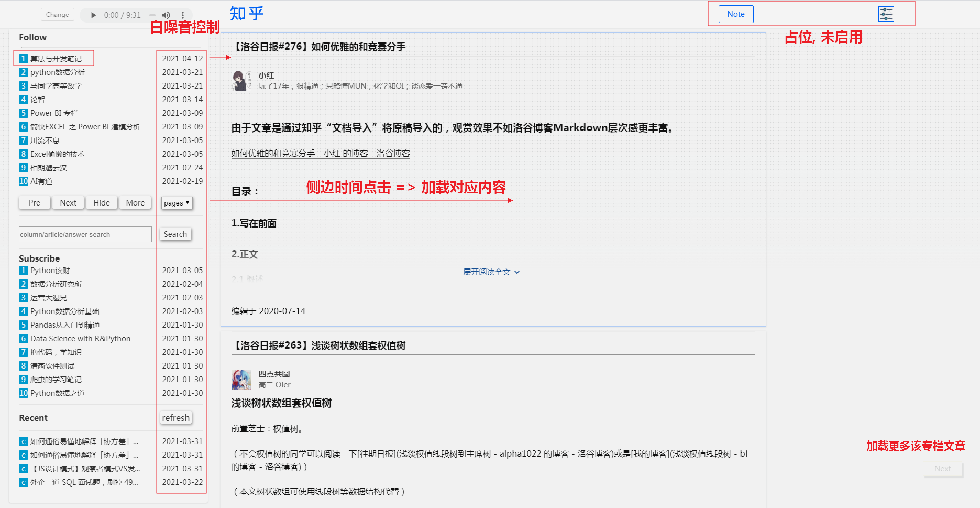Click 四点共圆's profile avatar
The width and height of the screenshot is (980, 508).
(x=241, y=379)
